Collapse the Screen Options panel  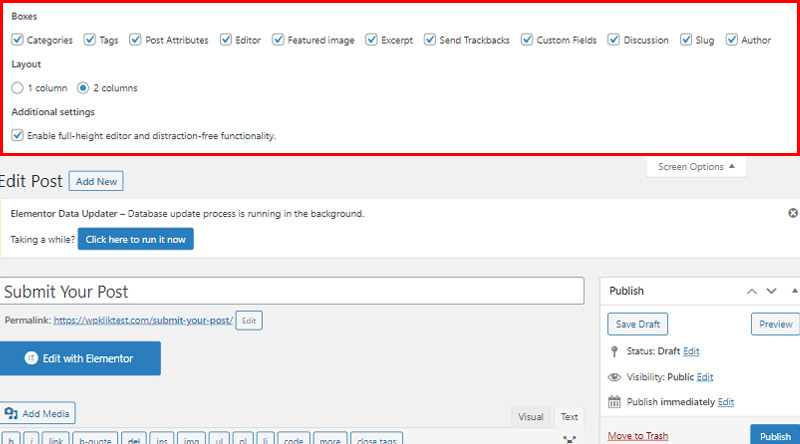click(x=696, y=167)
